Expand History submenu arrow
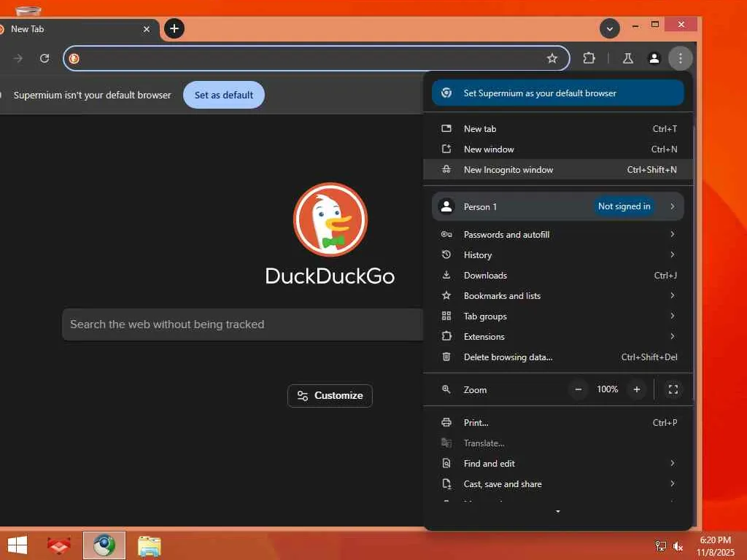The image size is (747, 560). coord(672,254)
